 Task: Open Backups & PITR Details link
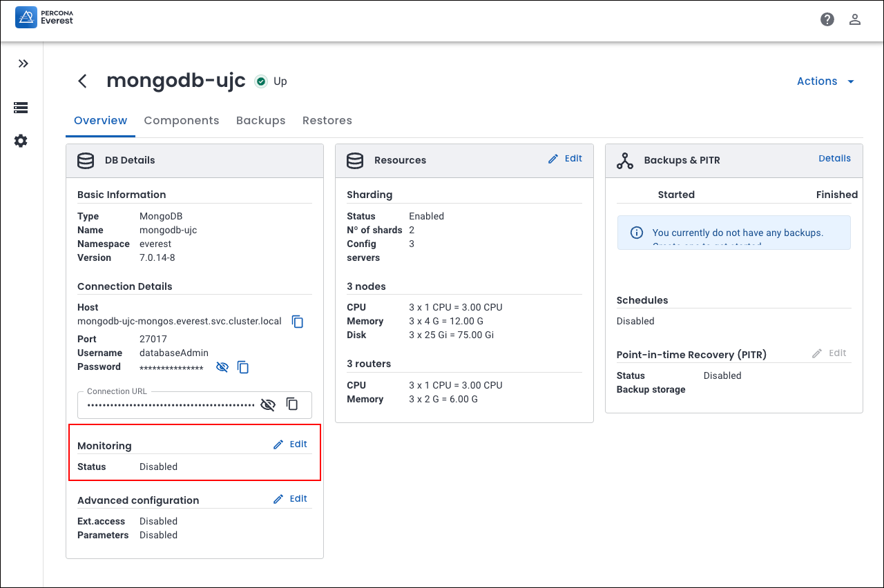pos(834,159)
